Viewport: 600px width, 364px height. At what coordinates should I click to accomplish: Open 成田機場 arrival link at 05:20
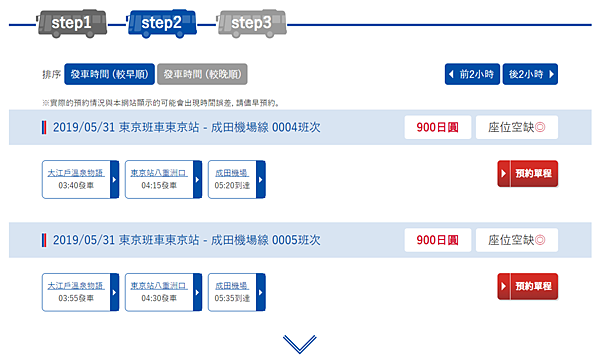(x=232, y=173)
